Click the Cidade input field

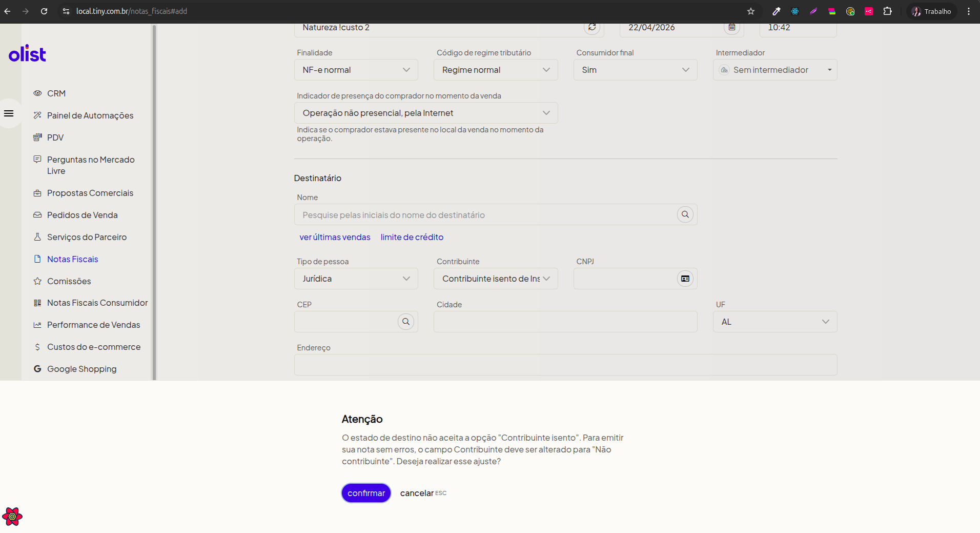pyautogui.click(x=565, y=322)
